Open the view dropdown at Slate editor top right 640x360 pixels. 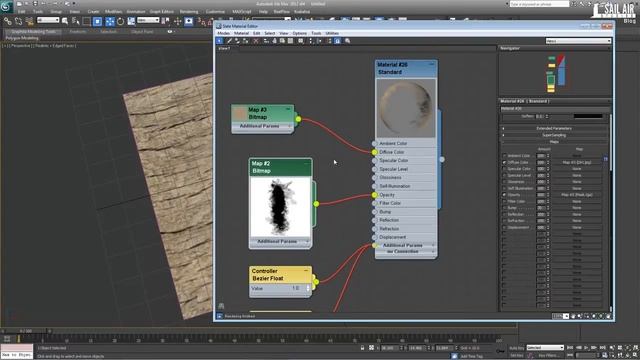tap(578, 41)
